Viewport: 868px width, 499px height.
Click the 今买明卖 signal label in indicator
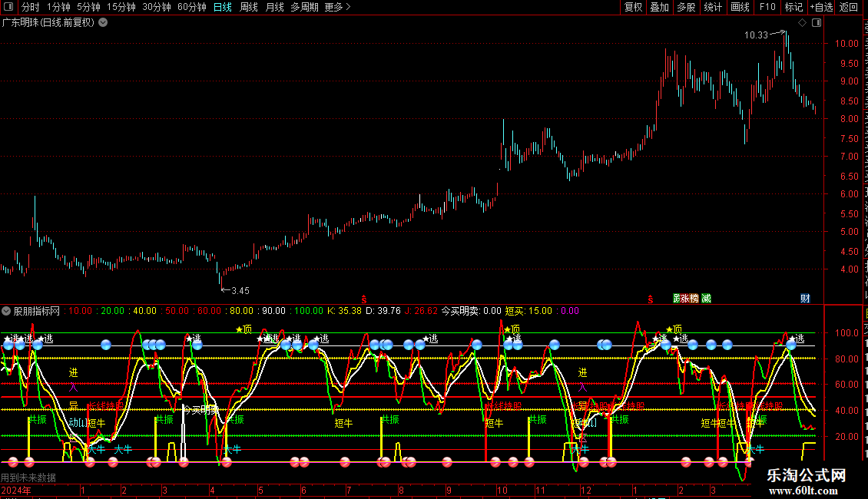click(201, 410)
